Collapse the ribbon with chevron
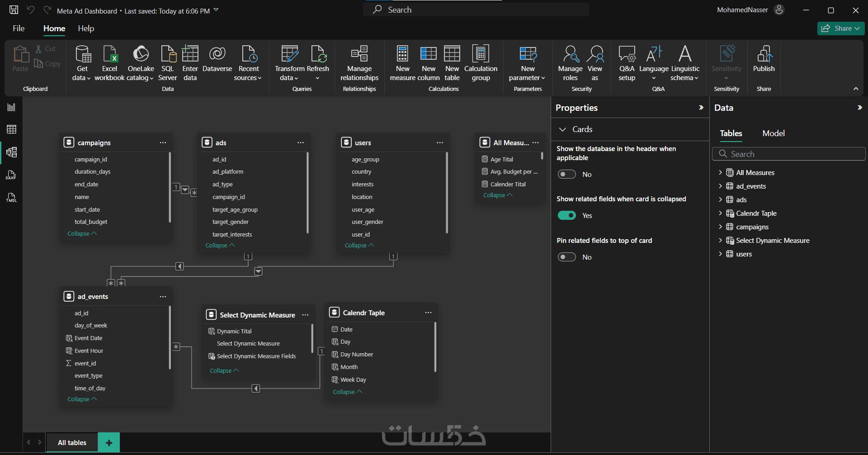 tap(856, 89)
